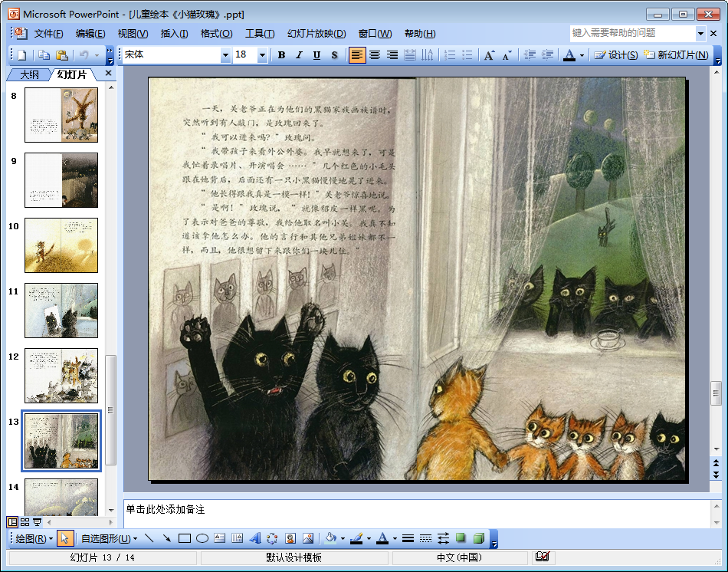The height and width of the screenshot is (572, 728).
Task: Click the Copy icon in toolbar
Action: click(x=44, y=55)
